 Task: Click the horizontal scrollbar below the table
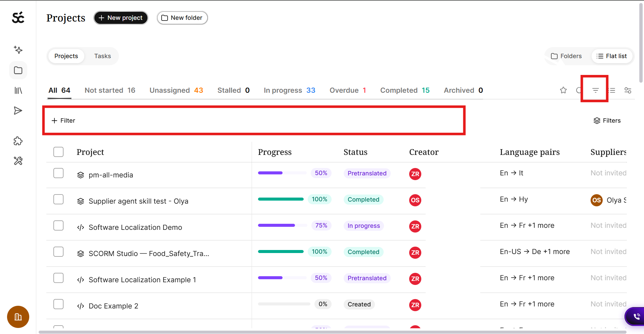[333, 332]
